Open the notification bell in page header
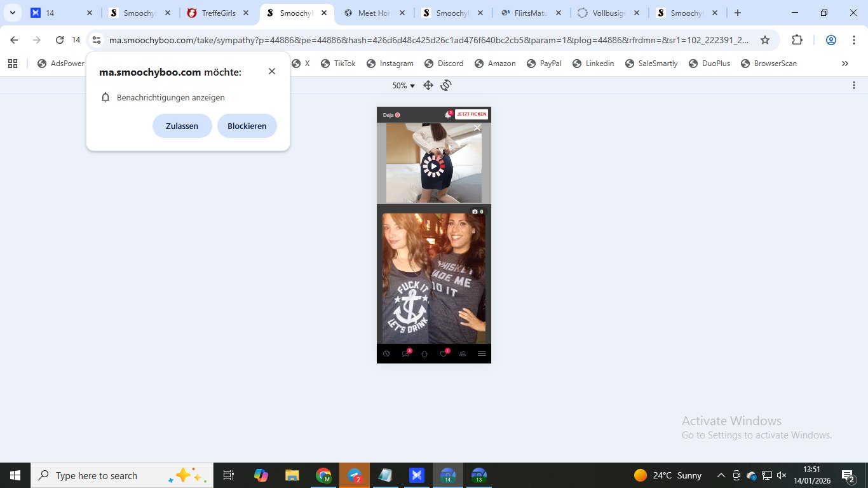 [x=447, y=115]
